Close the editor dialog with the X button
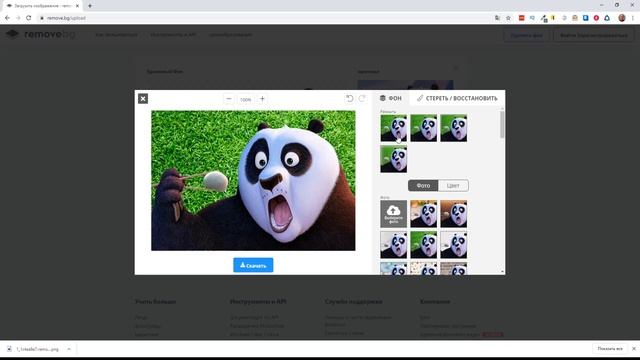Viewport: 640px width, 360px height. point(143,99)
